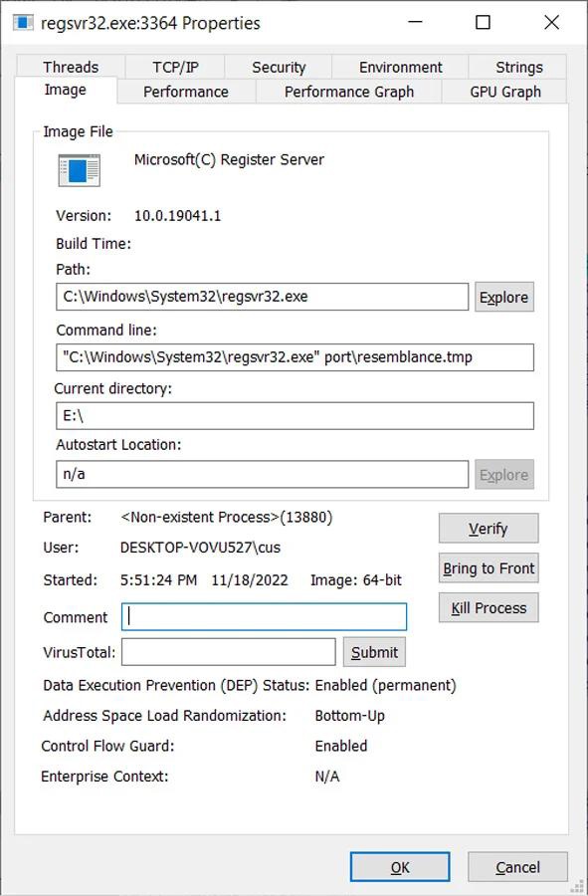Select the GPU Graph tab
The height and width of the screenshot is (896, 588).
505,92
